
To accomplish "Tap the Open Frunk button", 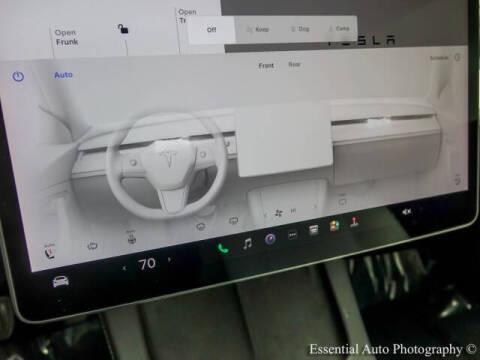I will 67,37.
